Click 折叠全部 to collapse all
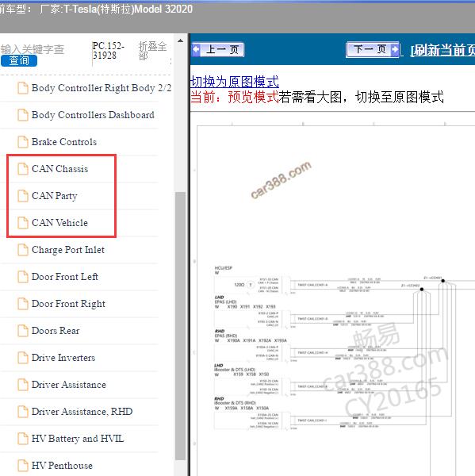475x476 pixels. pyautogui.click(x=153, y=51)
